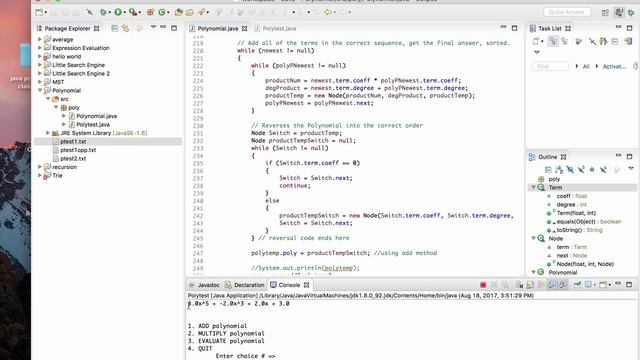640x360 pixels.
Task: Switch to Polynomial.java editor tab
Action: [x=218, y=29]
